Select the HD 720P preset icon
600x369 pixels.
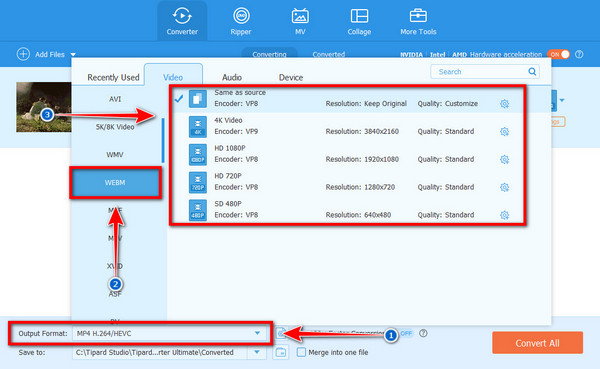pyautogui.click(x=198, y=183)
